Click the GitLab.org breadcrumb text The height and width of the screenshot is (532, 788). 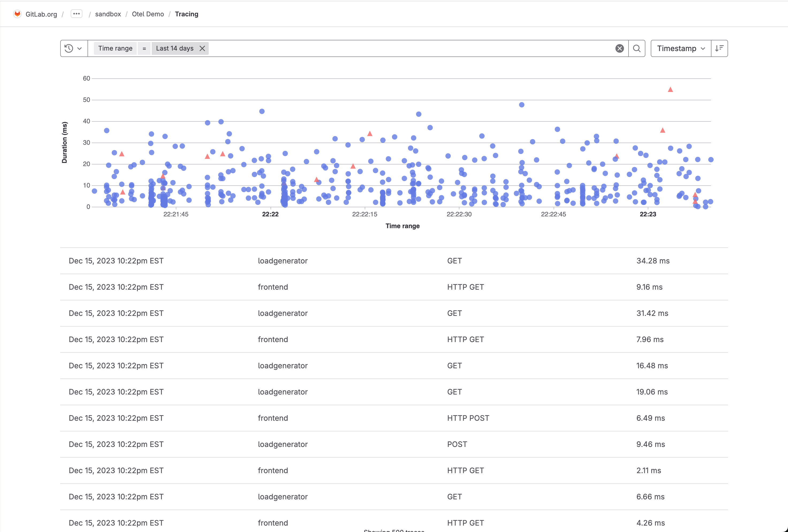pos(41,14)
